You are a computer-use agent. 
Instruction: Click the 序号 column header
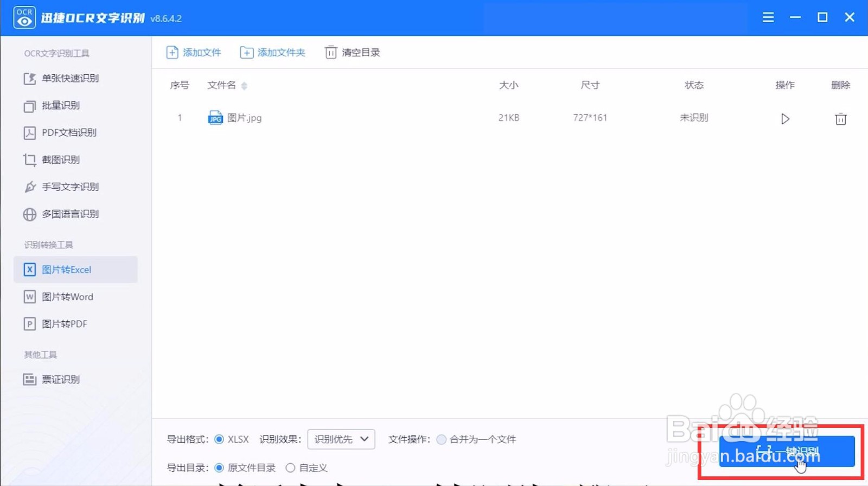[x=180, y=85]
